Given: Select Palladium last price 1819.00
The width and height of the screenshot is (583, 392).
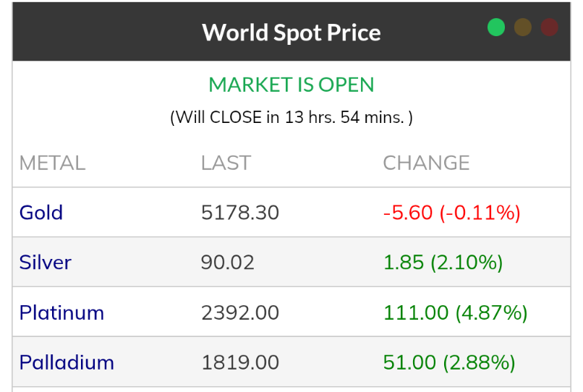Looking at the screenshot, I should pos(240,362).
